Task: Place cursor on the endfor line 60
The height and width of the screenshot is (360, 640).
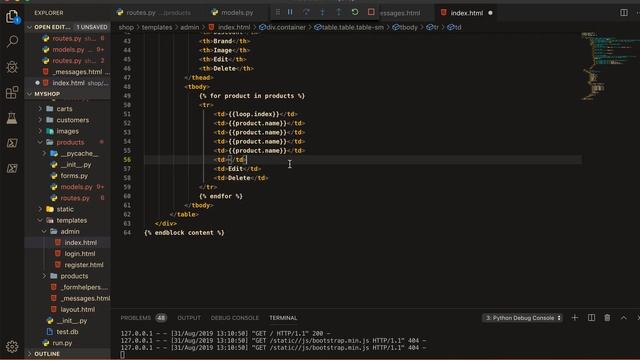Action: point(221,196)
